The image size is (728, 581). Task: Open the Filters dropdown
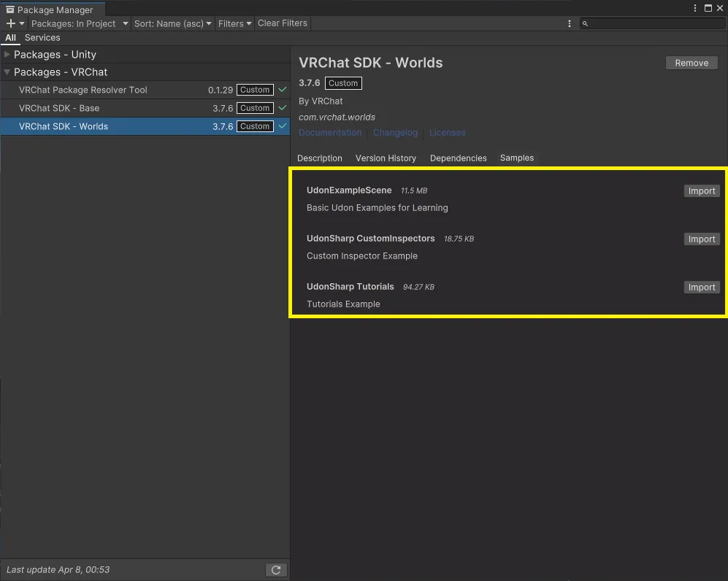pos(234,23)
